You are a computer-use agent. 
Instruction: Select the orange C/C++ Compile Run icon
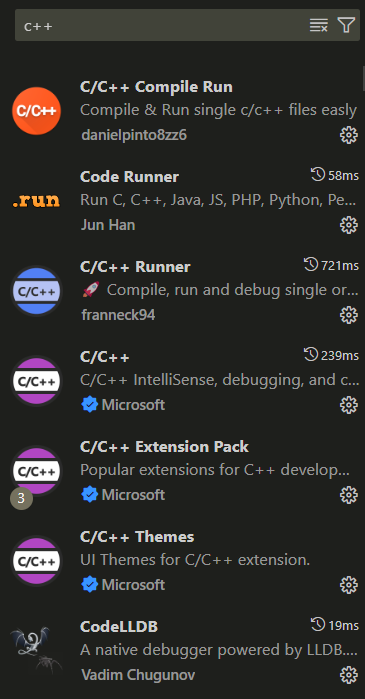tap(37, 111)
